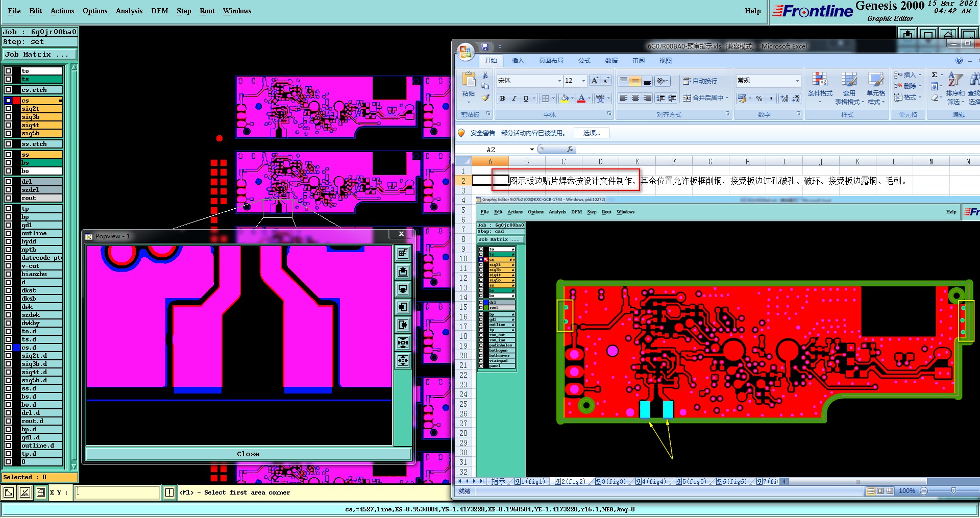
Task: Open the fill color dropdown arrow
Action: [572, 98]
